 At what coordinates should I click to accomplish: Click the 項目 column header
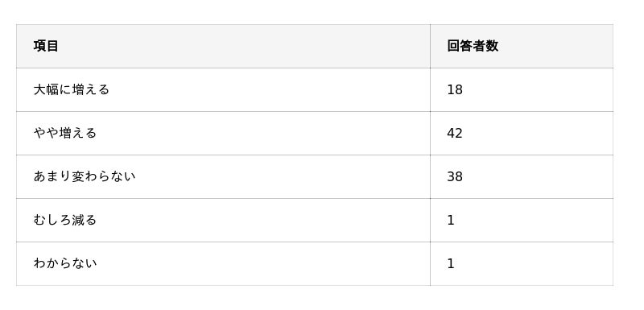coord(46,46)
